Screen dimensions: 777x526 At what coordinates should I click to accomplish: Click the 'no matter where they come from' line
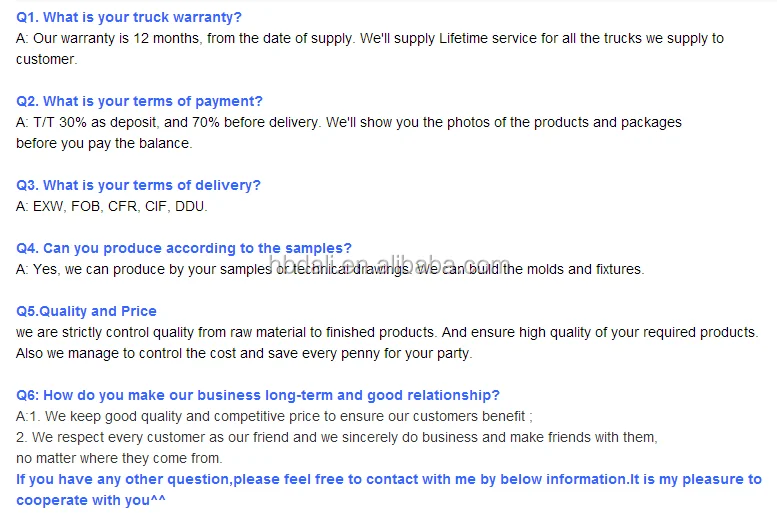coord(119,459)
